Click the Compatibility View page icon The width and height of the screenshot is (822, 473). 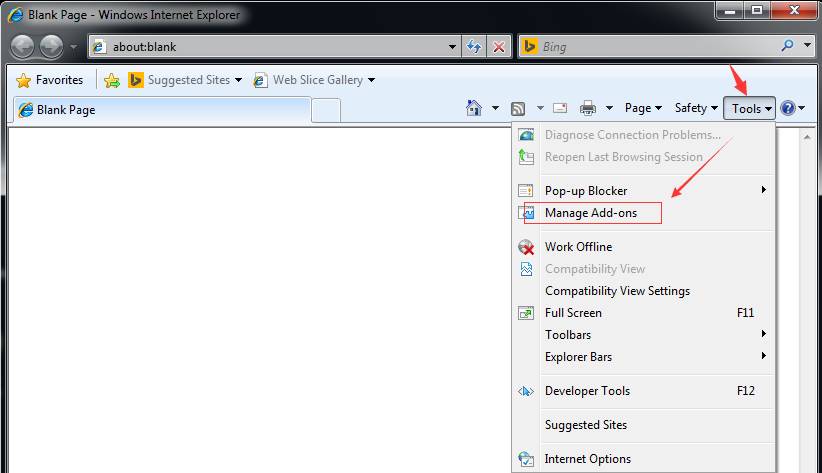(x=526, y=268)
